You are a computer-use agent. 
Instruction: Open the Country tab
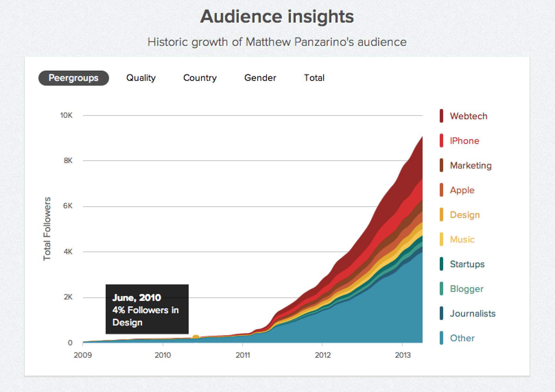click(200, 78)
